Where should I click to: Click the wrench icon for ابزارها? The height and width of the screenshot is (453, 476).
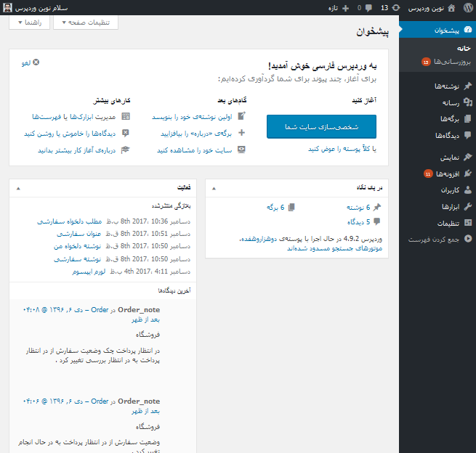(x=468, y=206)
